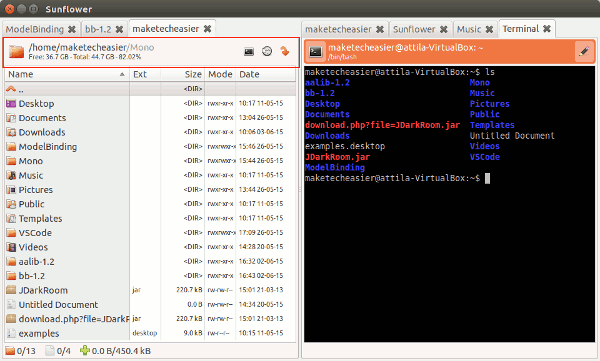600x361 pixels.
Task: Sort files by the Name column header
Action: [x=67, y=74]
